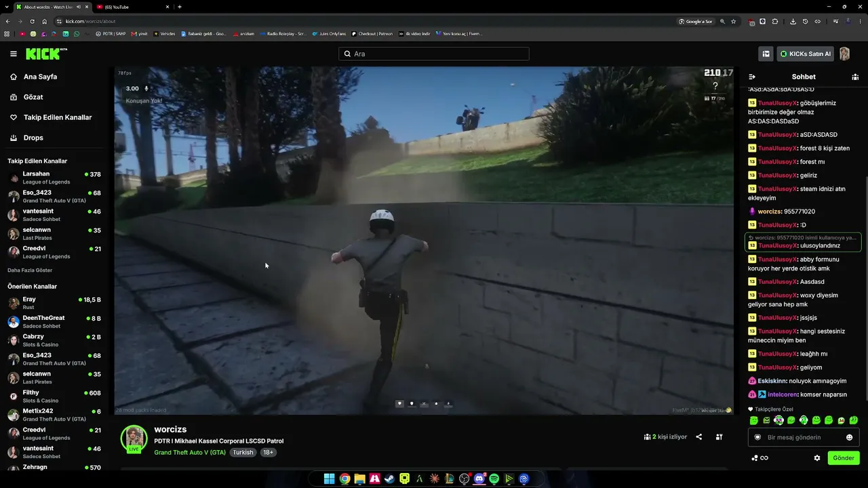Open the 'PDTR | SAHP' bookmark
Viewport: 868px width, 488px height.
[111, 34]
